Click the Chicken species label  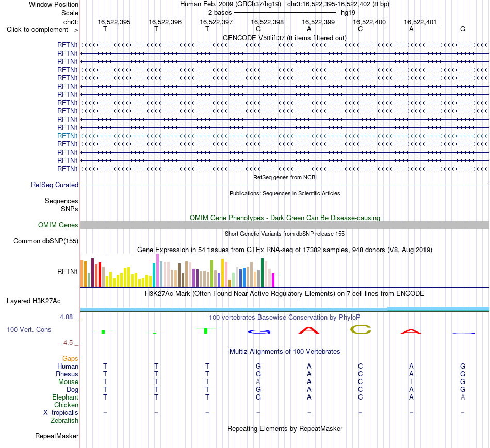(x=66, y=405)
